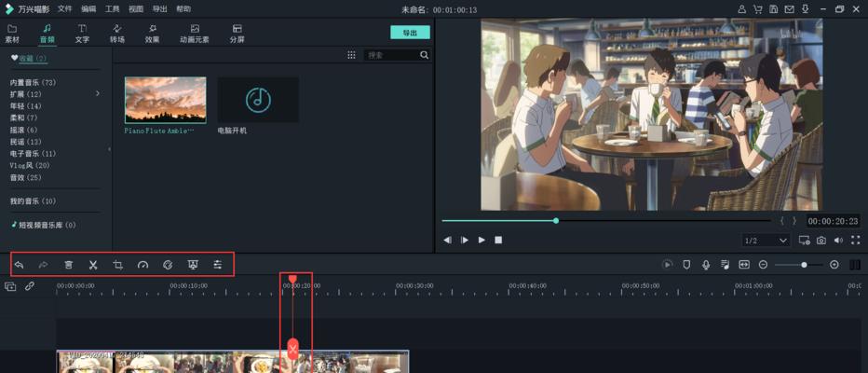This screenshot has height=373, width=868.
Task: Step back one frame in the preview
Action: [x=448, y=240]
